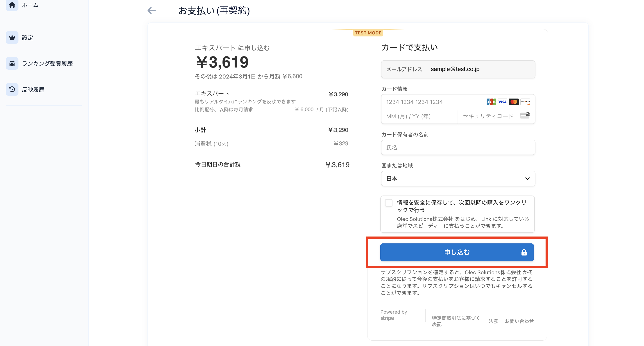Click the large ¥3,619 amount
This screenshot has width=644, height=346.
pos(222,62)
